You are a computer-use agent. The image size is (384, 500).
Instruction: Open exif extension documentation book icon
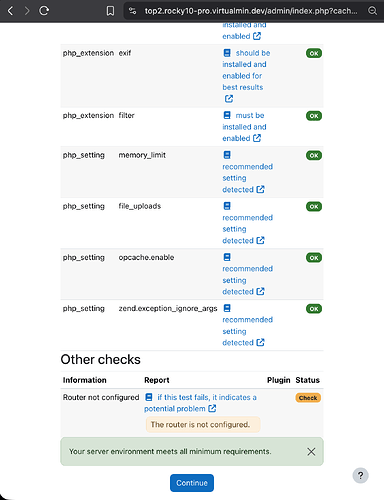coord(227,53)
